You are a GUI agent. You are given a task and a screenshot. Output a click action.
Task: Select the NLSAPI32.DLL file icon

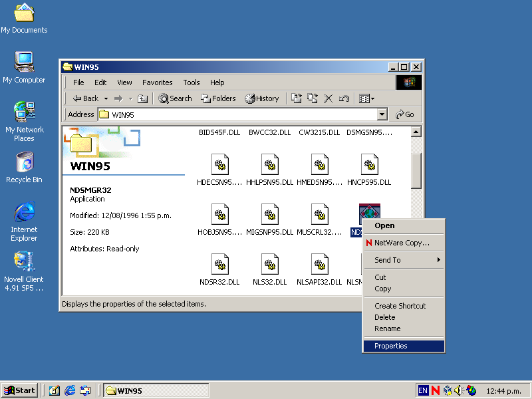320,264
